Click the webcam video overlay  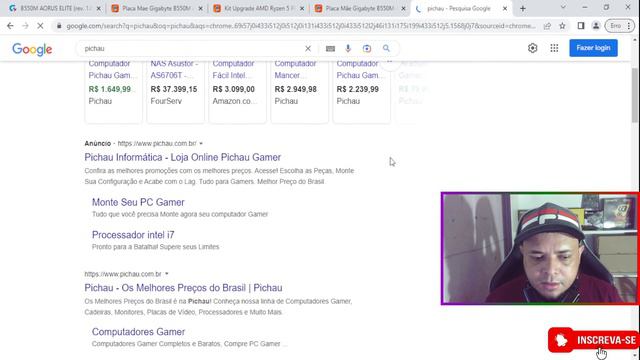[x=540, y=249]
